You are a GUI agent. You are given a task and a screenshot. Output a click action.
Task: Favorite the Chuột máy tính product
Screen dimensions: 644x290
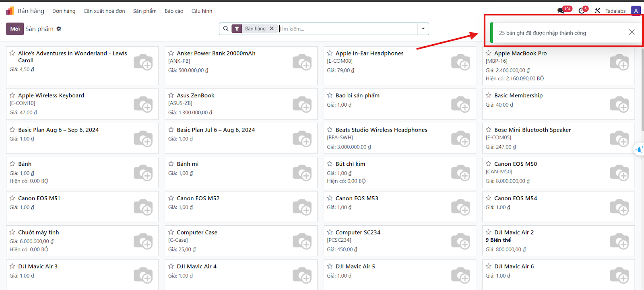point(12,232)
